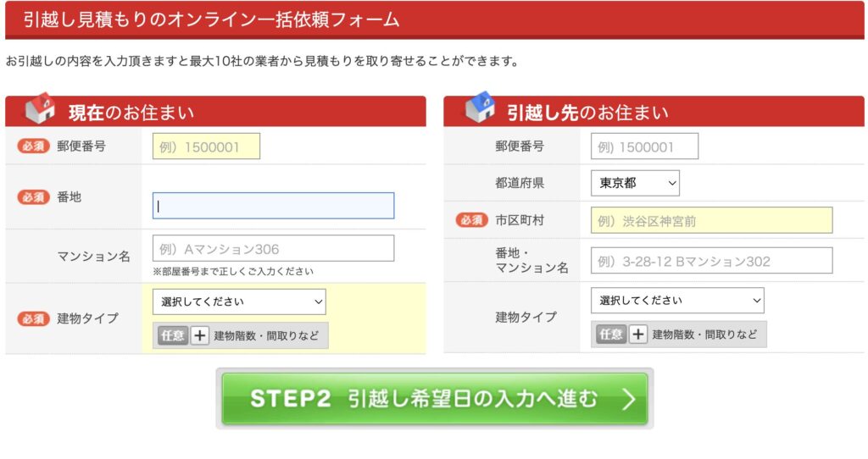This screenshot has height=459, width=868.
Task: Click the red house icon for current residence
Action: point(41,108)
